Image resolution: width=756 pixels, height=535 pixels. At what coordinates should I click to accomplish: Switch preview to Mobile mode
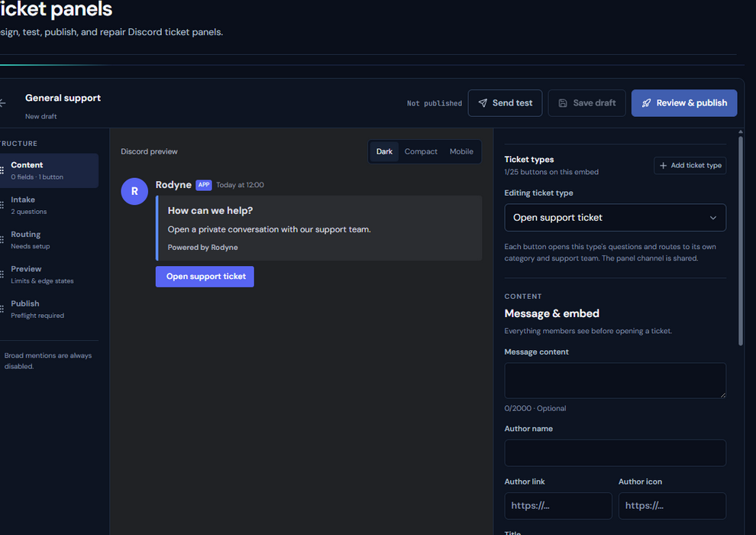[x=461, y=151]
